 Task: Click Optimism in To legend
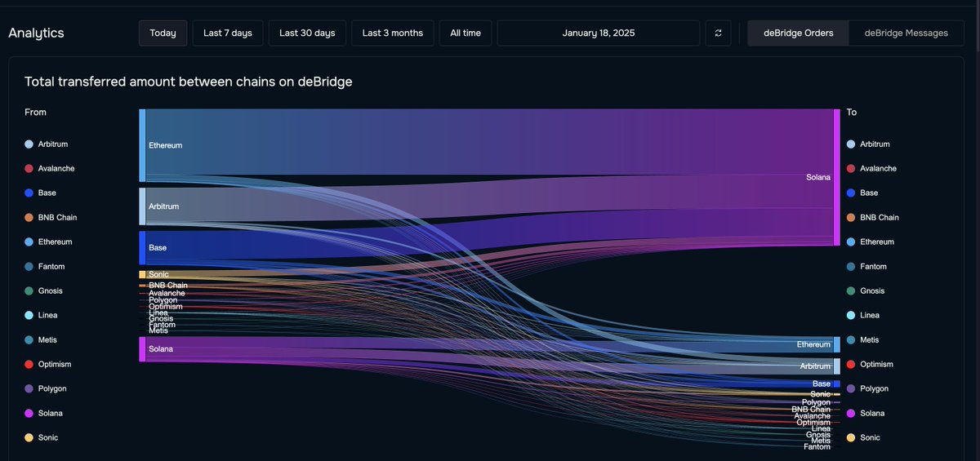click(x=871, y=365)
